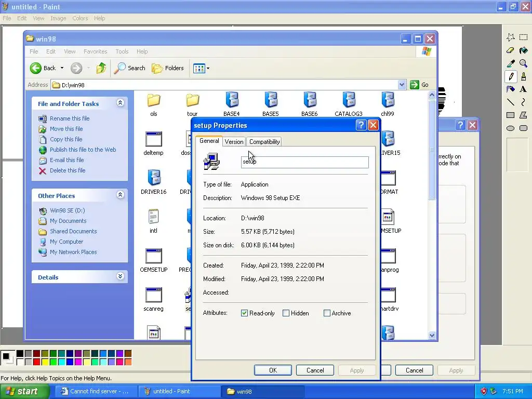This screenshot has height=399, width=532.
Task: Collapse the File and Folder Tasks panel
Action: (x=121, y=103)
